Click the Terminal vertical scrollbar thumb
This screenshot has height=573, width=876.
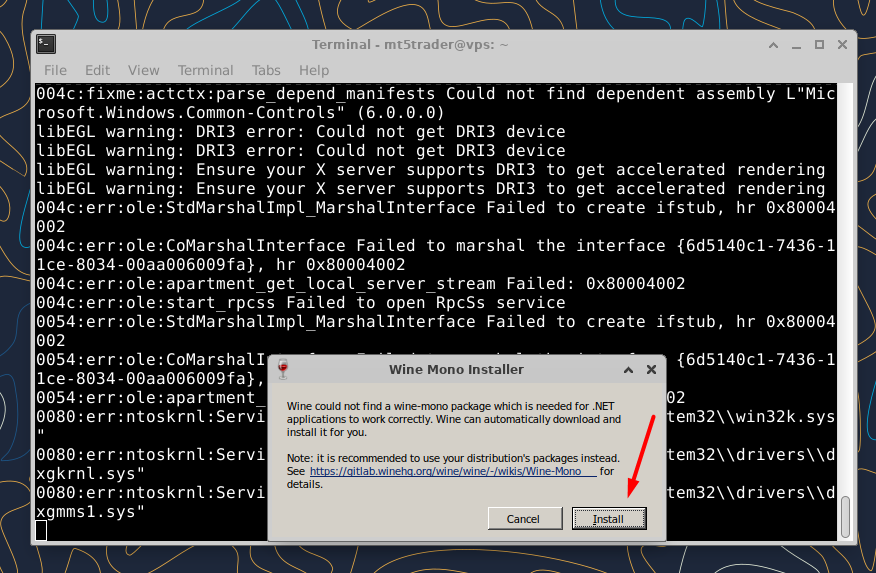pyautogui.click(x=846, y=517)
